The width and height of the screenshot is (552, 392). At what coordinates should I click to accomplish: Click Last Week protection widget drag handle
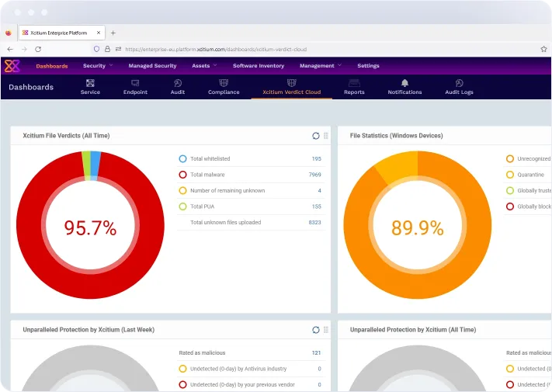point(326,330)
